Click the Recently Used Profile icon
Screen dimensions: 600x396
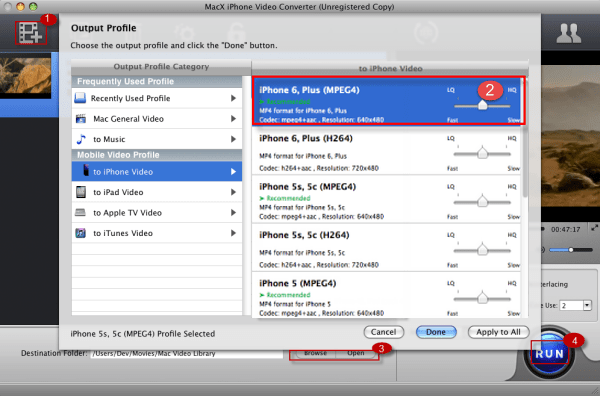coord(80,98)
